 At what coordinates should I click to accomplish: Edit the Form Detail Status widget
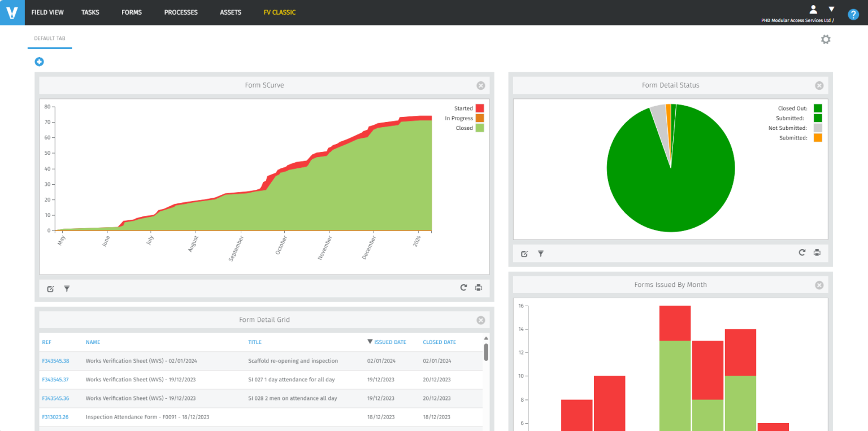click(524, 254)
